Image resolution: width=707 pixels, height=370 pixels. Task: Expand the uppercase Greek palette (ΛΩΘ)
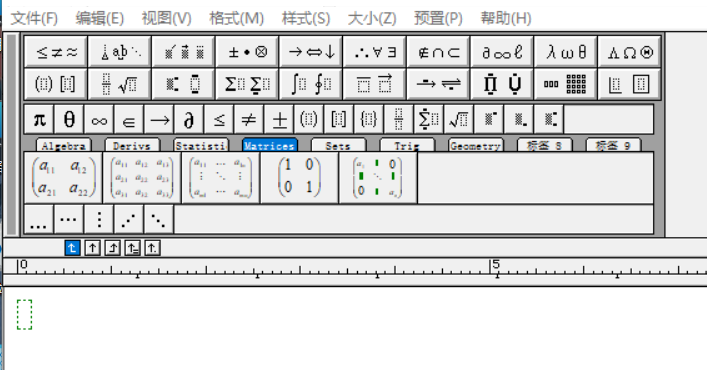[x=629, y=52]
